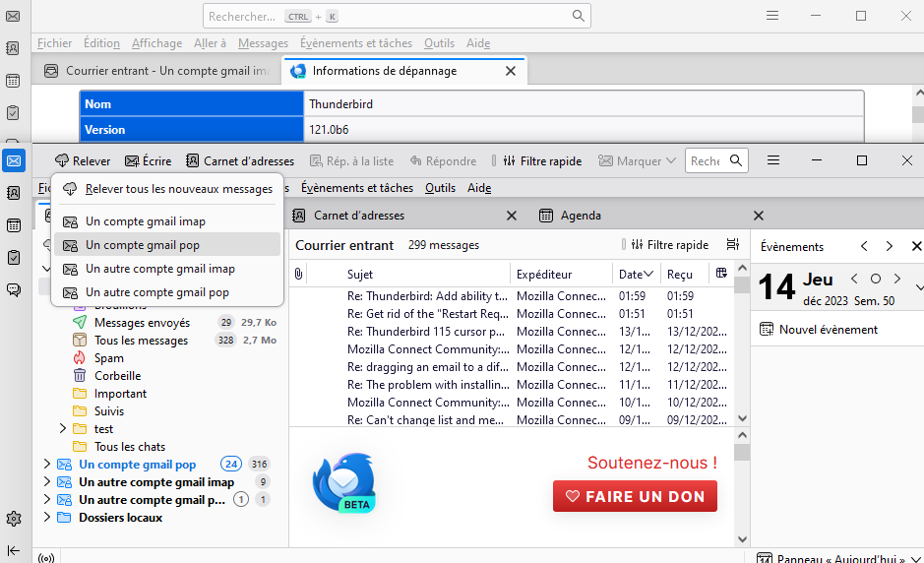Click Relever to get messages

[83, 161]
